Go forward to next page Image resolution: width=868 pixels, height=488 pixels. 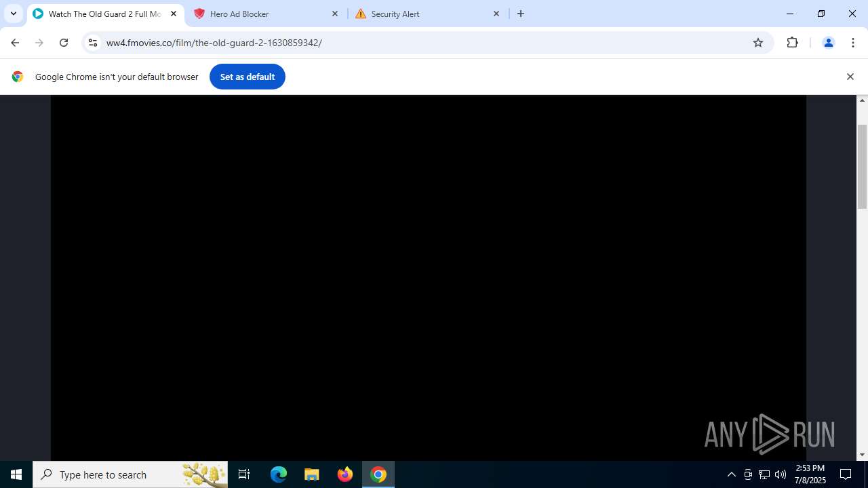(39, 43)
